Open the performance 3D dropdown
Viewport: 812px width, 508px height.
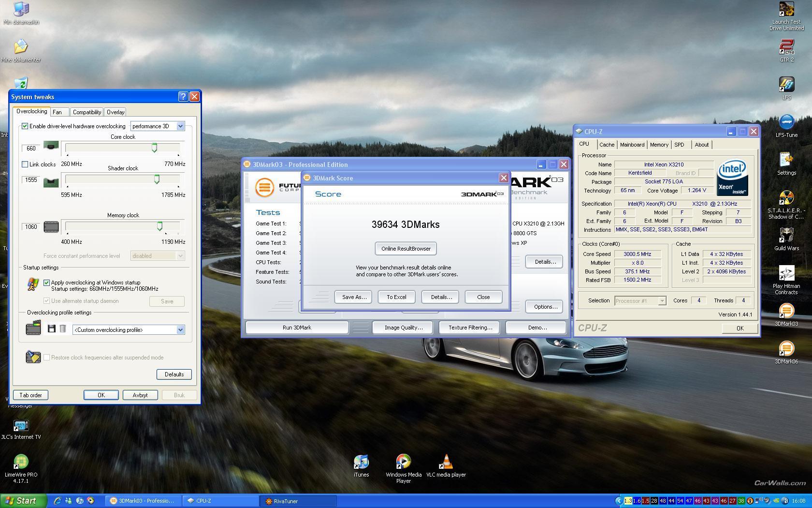[x=158, y=126]
